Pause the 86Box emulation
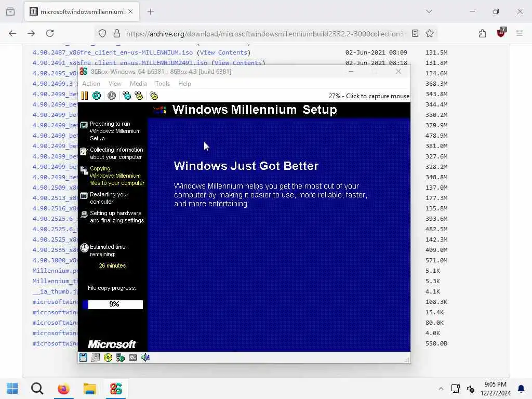The height and width of the screenshot is (399, 532). click(85, 96)
